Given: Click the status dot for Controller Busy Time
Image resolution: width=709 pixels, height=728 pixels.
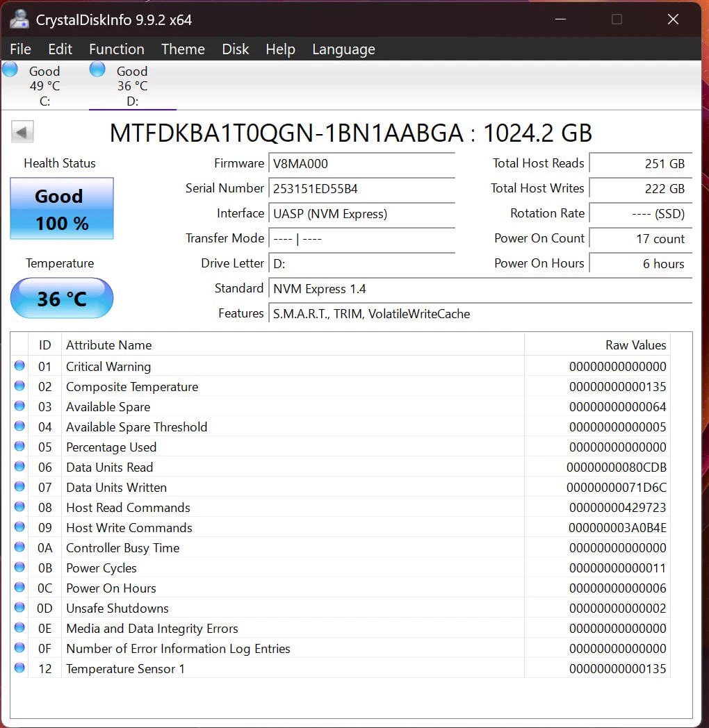Looking at the screenshot, I should pos(19,547).
